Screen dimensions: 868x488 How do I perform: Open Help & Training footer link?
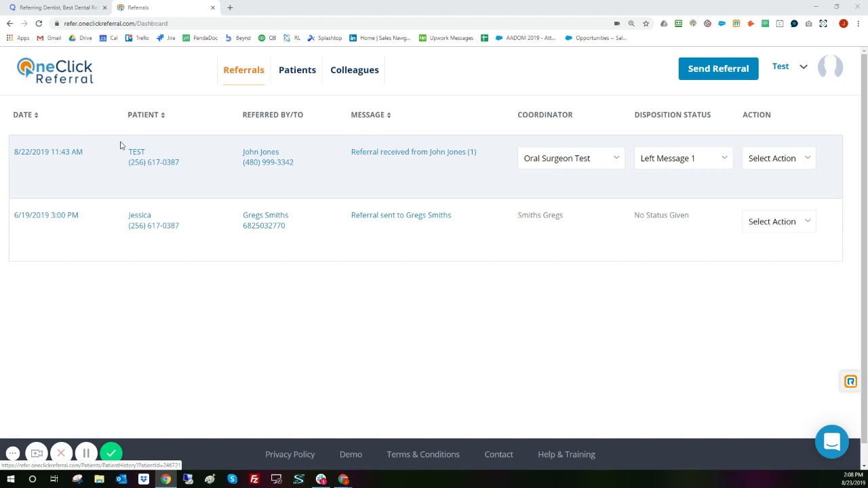pos(566,454)
